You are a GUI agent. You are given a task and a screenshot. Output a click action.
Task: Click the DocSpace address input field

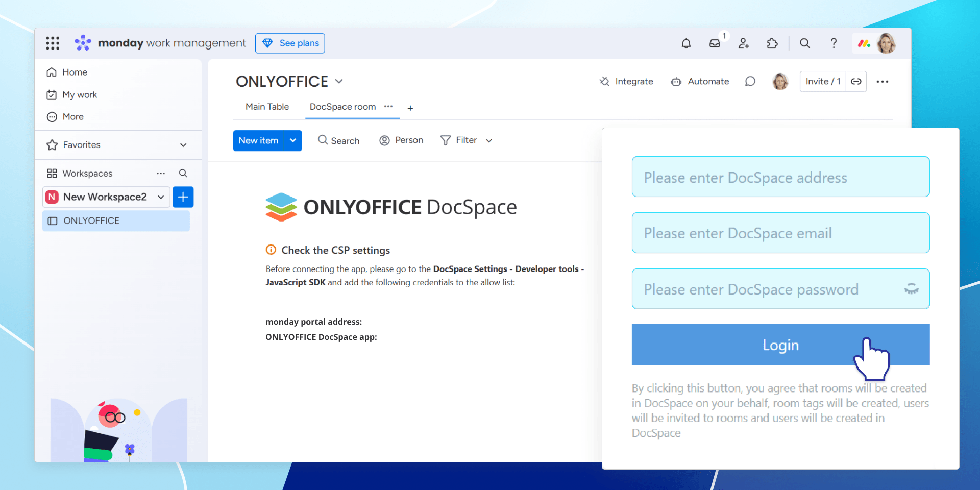click(780, 177)
